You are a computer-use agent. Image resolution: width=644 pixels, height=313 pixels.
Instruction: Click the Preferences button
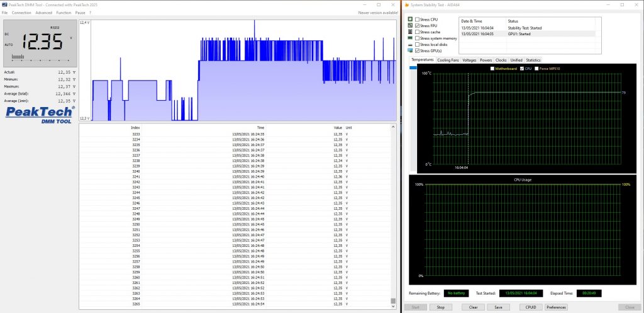pyautogui.click(x=555, y=307)
